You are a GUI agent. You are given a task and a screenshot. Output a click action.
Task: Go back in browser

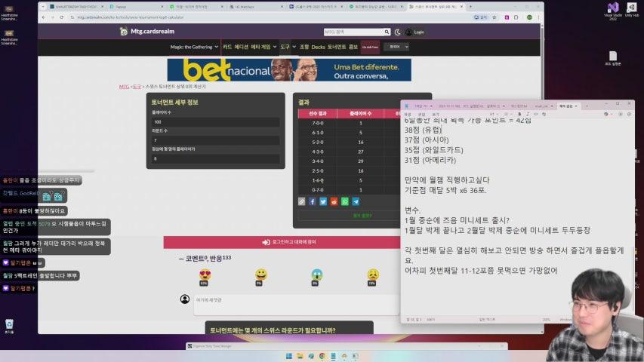pos(44,17)
